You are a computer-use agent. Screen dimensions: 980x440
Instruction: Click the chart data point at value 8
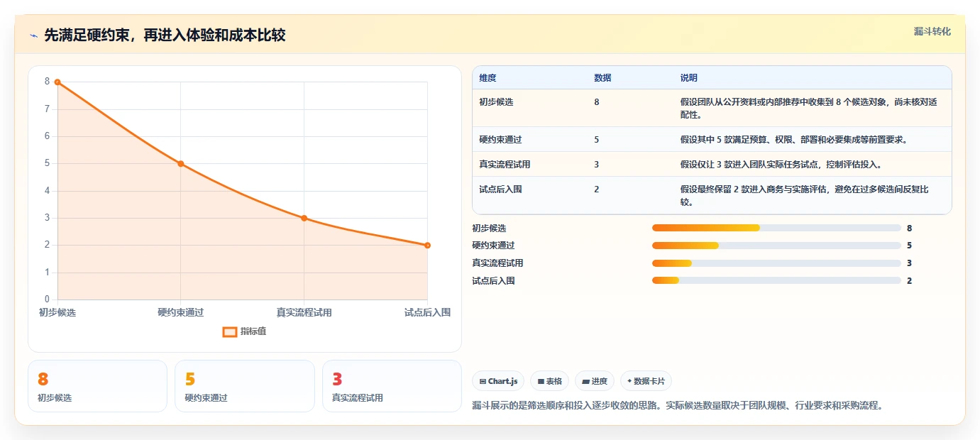(x=57, y=82)
